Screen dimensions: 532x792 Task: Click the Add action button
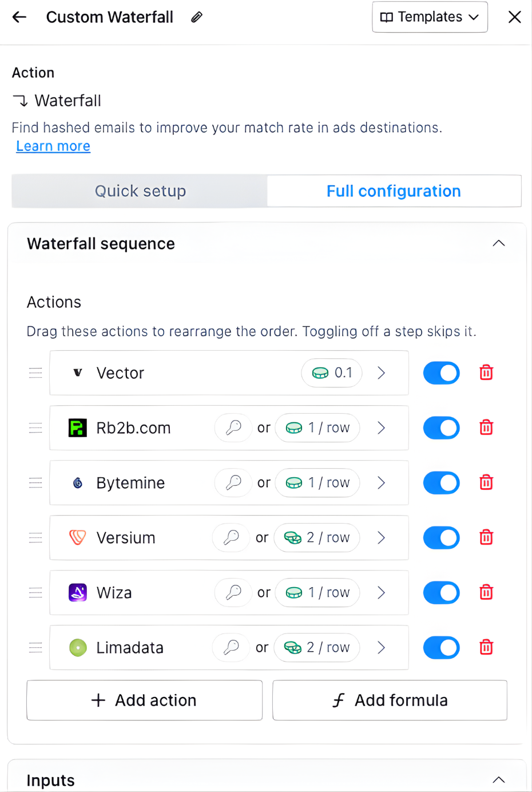click(x=144, y=700)
